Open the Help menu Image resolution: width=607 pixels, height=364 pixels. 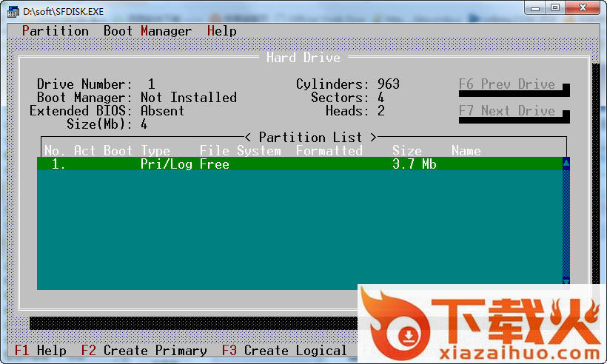point(222,31)
